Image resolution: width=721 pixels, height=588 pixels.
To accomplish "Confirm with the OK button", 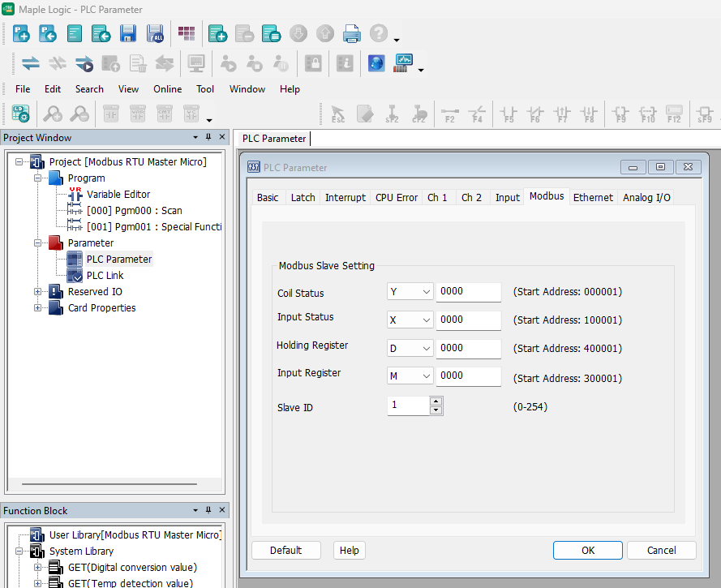I will click(x=588, y=551).
